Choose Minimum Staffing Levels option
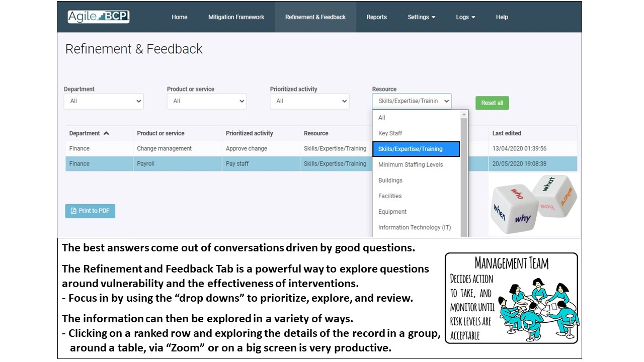644x362 pixels. pos(411,164)
